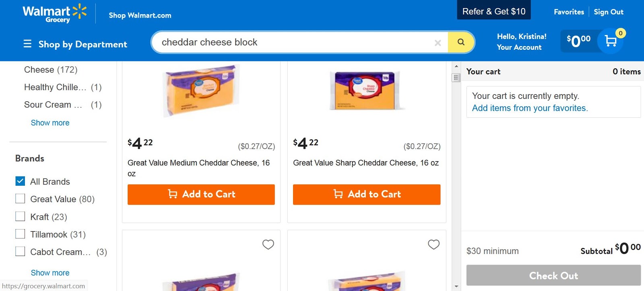
Task: Open the cart icon in the header
Action: click(x=611, y=41)
